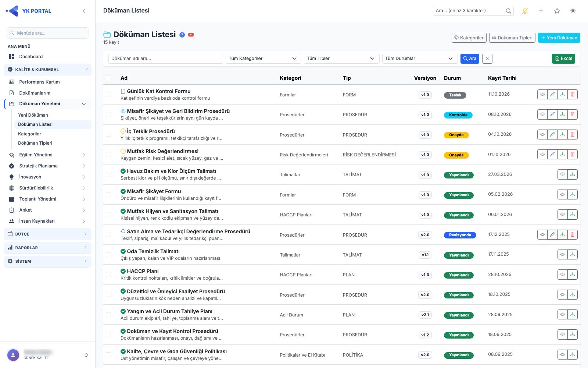Click the notification bell icon in header
This screenshot has width=588, height=368.
pos(525,11)
